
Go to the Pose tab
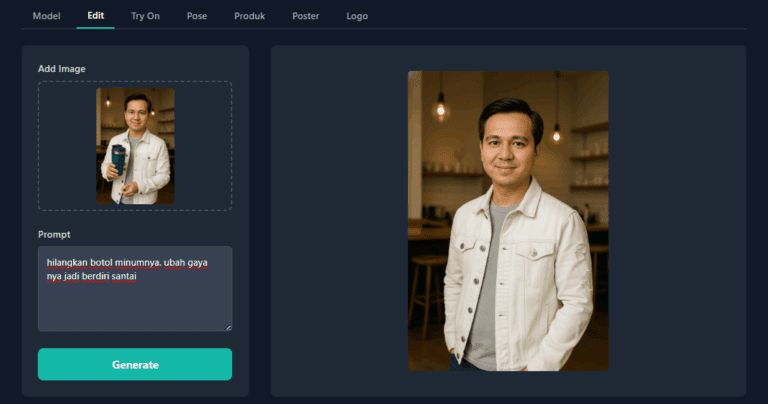point(196,16)
